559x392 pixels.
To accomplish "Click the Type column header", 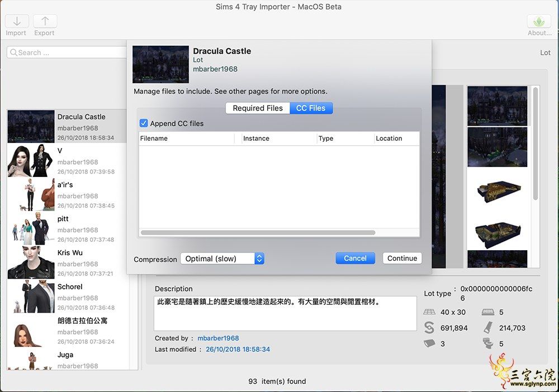I will [345, 138].
